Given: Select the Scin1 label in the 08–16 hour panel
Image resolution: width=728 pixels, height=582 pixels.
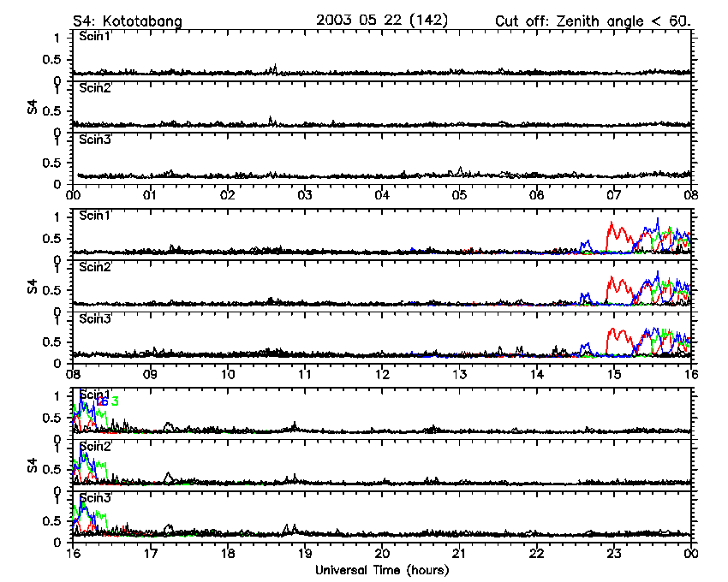Looking at the screenshot, I should coord(95,216).
